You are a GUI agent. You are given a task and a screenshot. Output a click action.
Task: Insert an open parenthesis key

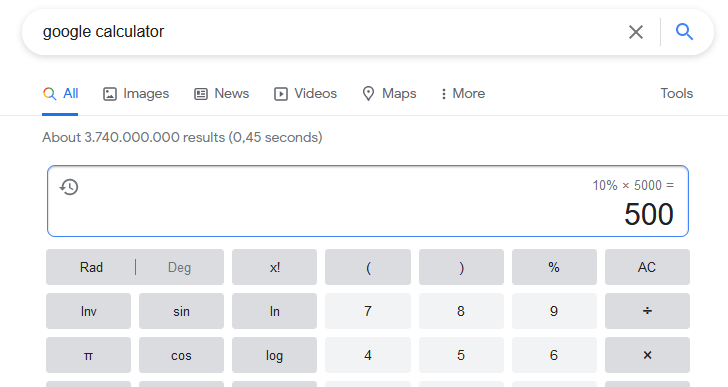coord(368,267)
